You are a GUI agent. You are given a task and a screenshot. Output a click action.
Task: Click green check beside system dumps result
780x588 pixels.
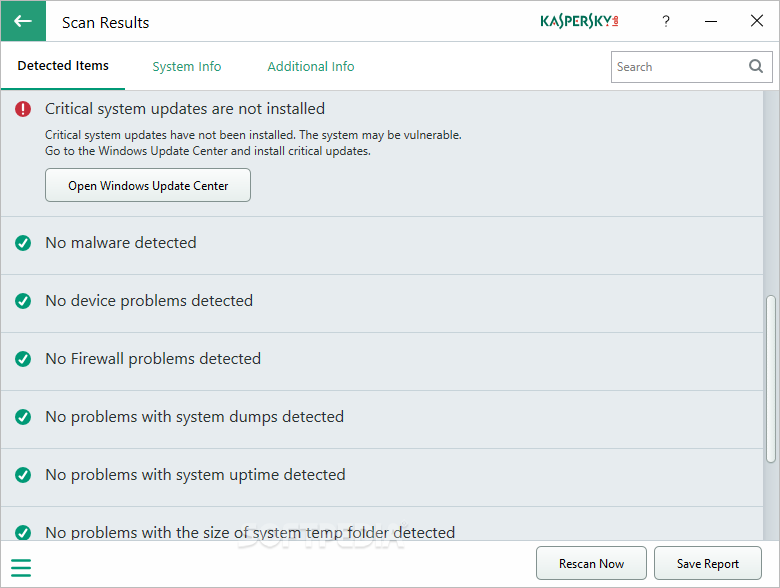[x=23, y=417]
